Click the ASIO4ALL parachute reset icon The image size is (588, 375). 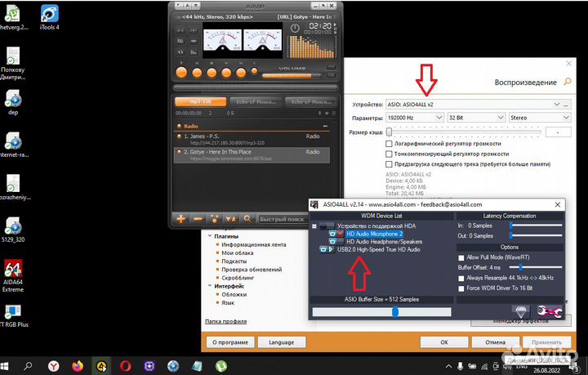tap(521, 311)
